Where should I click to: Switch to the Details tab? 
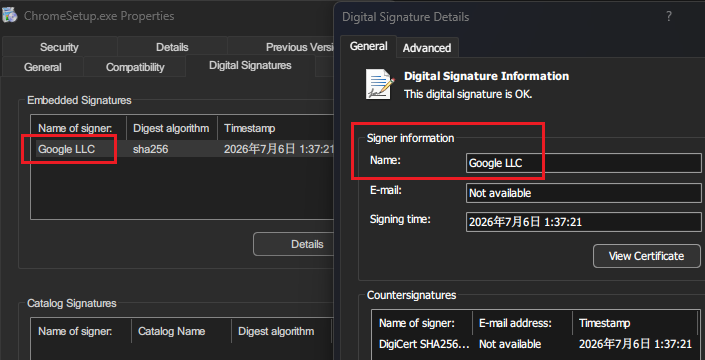[172, 47]
